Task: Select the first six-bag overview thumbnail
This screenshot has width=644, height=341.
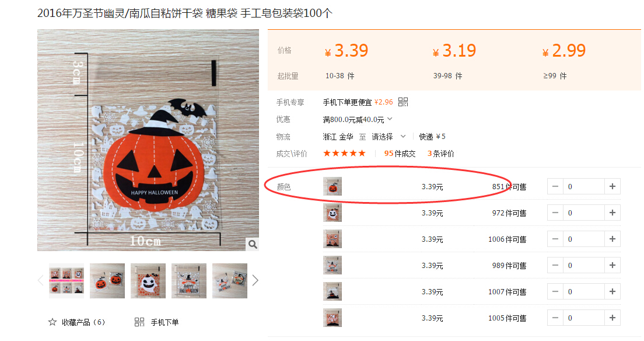Action: (x=66, y=280)
